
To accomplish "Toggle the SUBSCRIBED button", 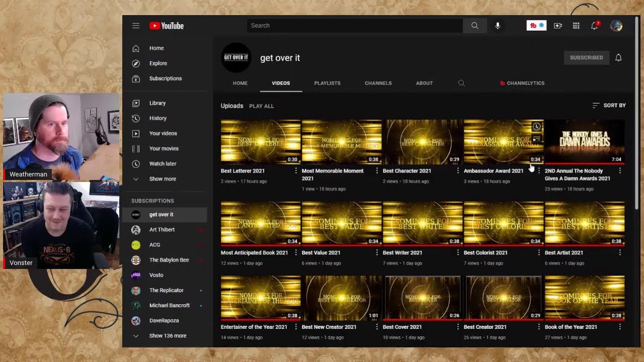I will point(586,58).
